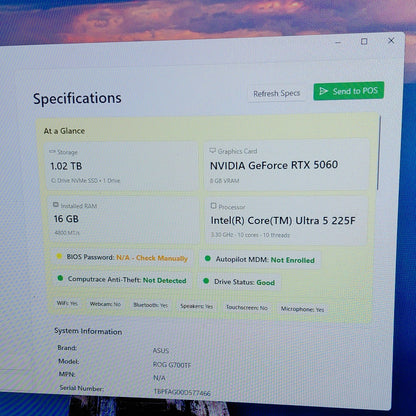
Task: Click the Touchscreen: No tag
Action: [x=247, y=308]
